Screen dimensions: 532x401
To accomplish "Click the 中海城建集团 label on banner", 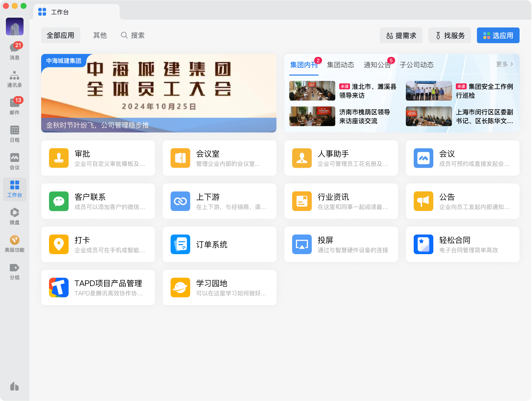I will click(x=64, y=61).
